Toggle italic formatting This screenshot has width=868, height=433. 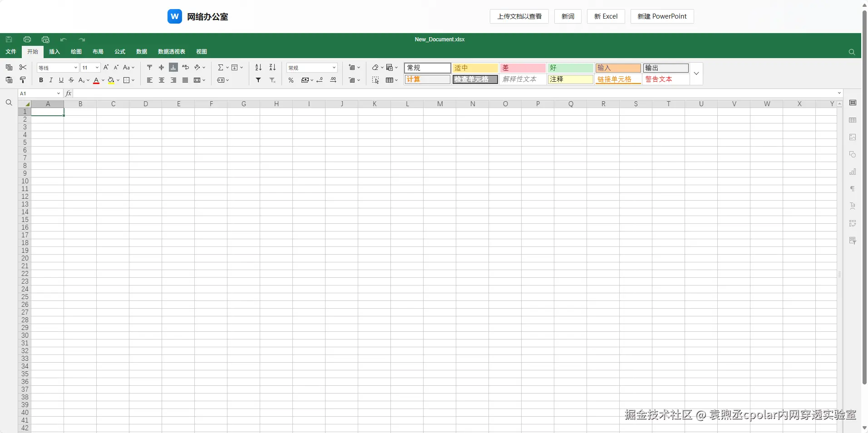pyautogui.click(x=51, y=80)
